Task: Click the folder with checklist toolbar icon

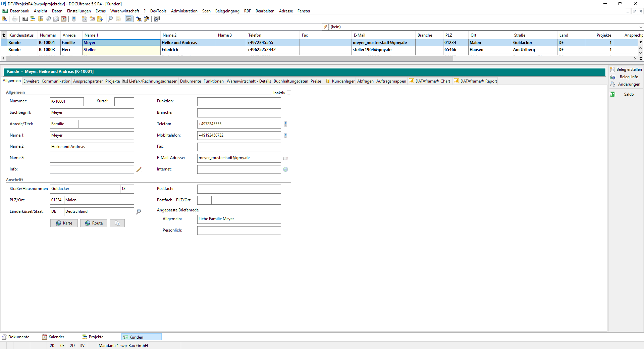Action: (41, 19)
